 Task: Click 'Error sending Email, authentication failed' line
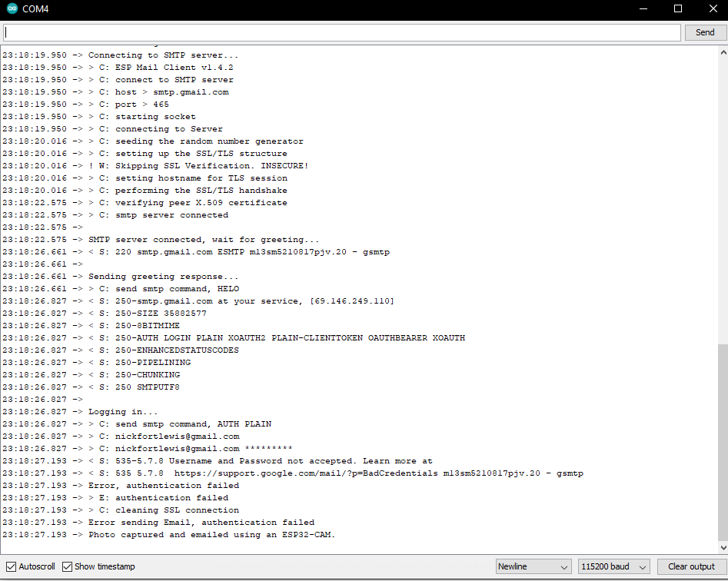(x=201, y=523)
